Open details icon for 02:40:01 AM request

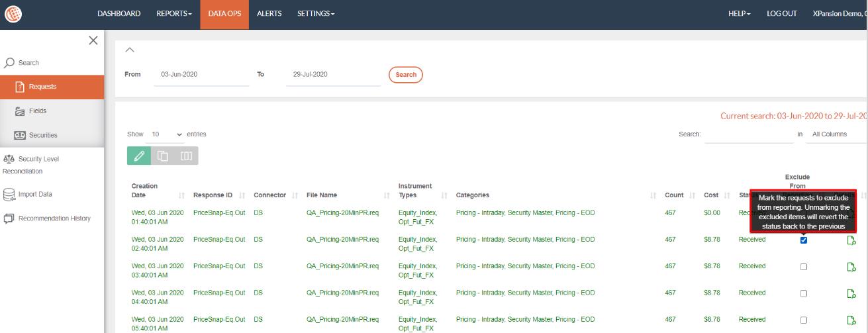click(x=851, y=240)
